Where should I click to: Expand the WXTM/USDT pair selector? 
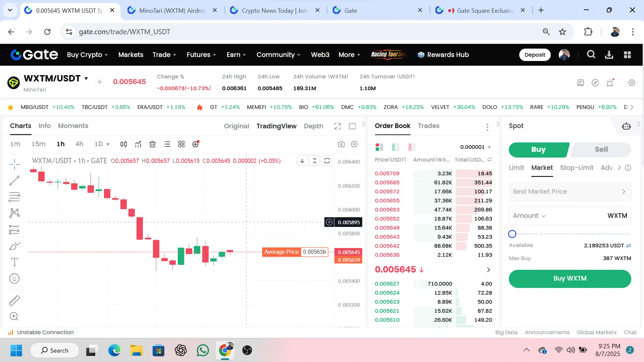coord(86,78)
